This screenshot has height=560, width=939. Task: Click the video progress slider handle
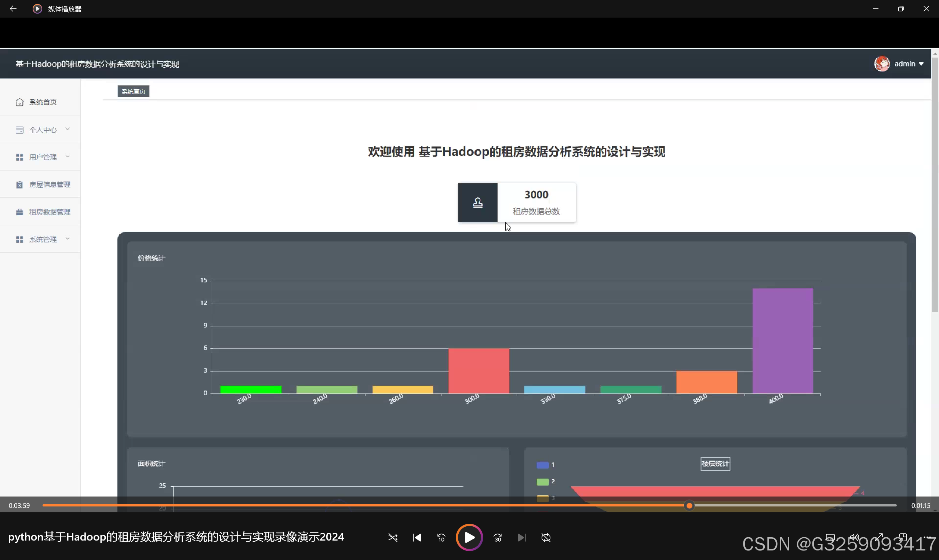[x=689, y=506]
